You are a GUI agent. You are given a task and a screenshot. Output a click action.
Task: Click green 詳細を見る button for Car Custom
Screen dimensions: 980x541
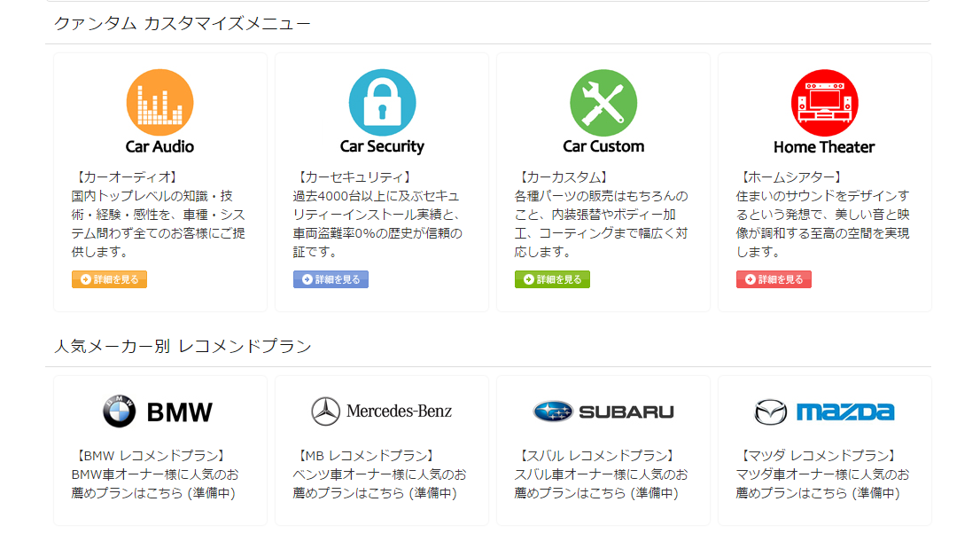(x=553, y=279)
